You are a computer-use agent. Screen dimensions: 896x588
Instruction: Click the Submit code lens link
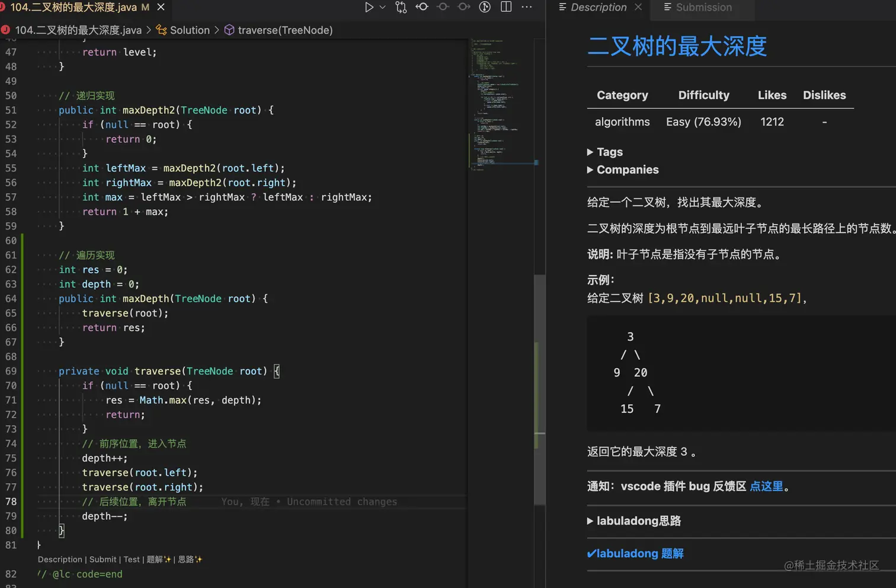pyautogui.click(x=103, y=560)
